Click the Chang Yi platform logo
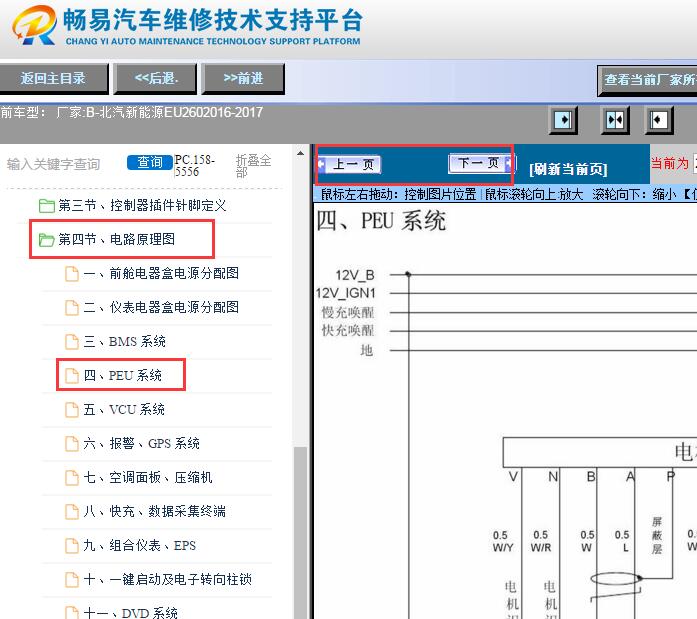This screenshot has height=619, width=697. click(34, 24)
